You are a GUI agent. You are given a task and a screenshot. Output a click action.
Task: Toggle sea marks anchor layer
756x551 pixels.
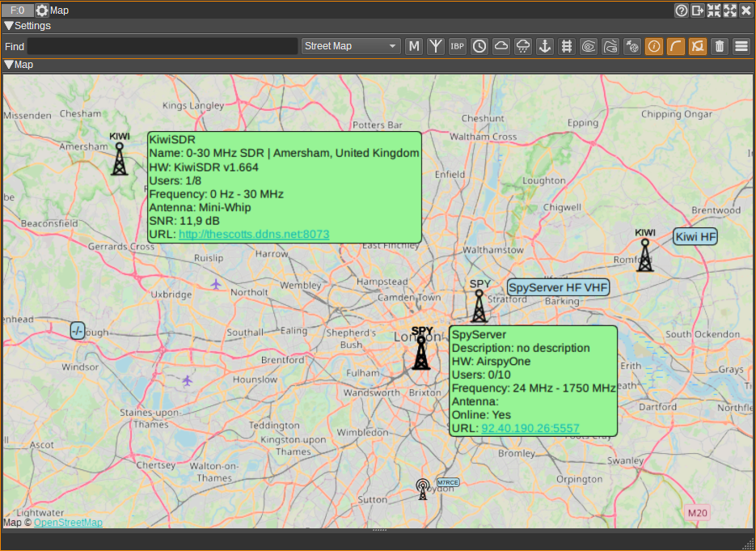pyautogui.click(x=545, y=46)
